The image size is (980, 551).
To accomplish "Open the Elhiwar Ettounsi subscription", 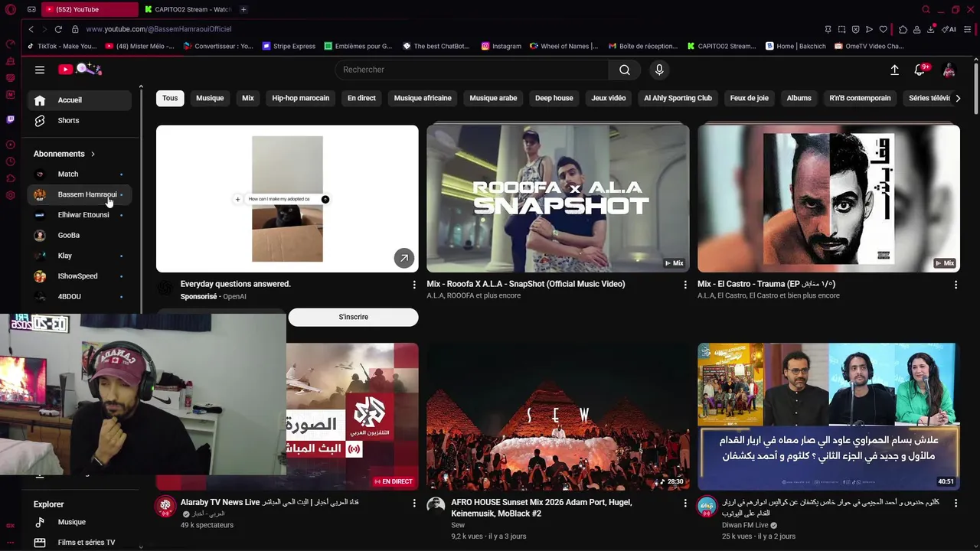I will click(80, 215).
